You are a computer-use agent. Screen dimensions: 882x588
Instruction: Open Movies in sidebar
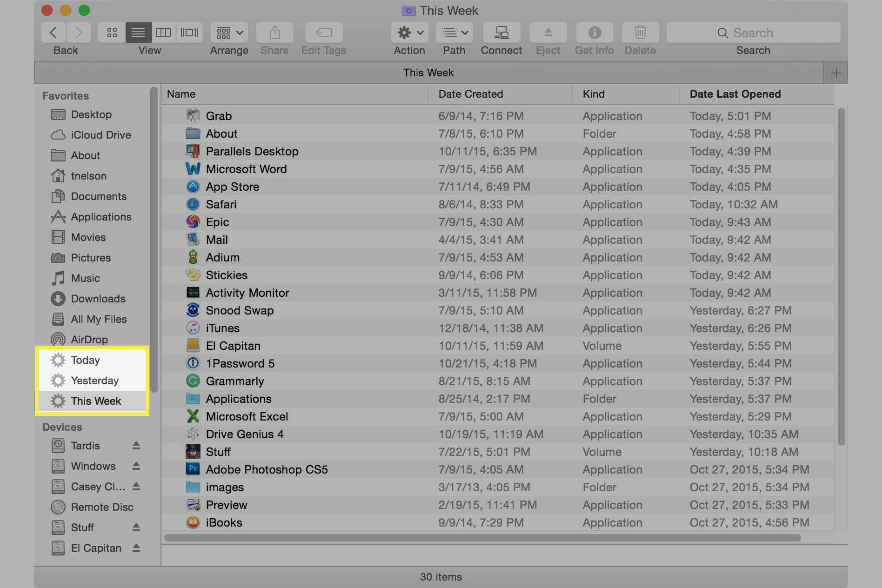(78, 237)
